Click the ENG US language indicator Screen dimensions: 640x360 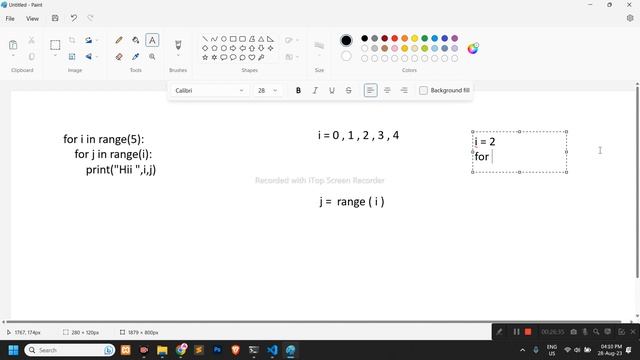(x=552, y=350)
